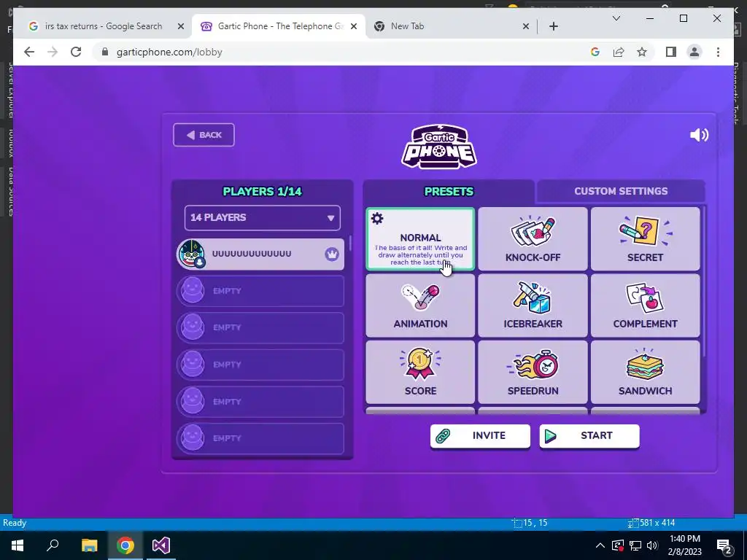Click the Gartic Phone logo
Image resolution: width=747 pixels, height=560 pixels.
click(x=438, y=147)
